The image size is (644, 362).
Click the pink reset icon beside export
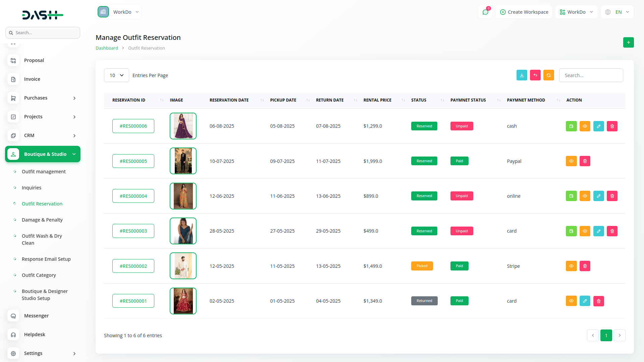(535, 75)
